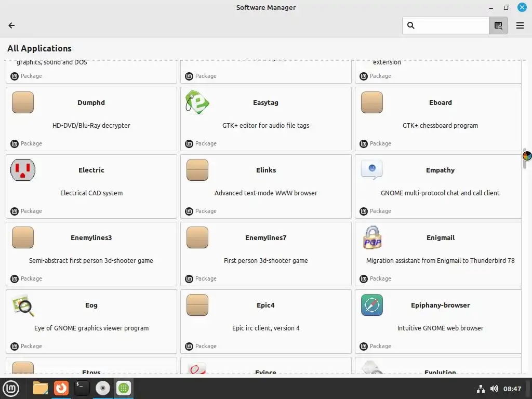The height and width of the screenshot is (399, 532).
Task: Select 'GTK+ chessboard program' description
Action: tap(441, 126)
